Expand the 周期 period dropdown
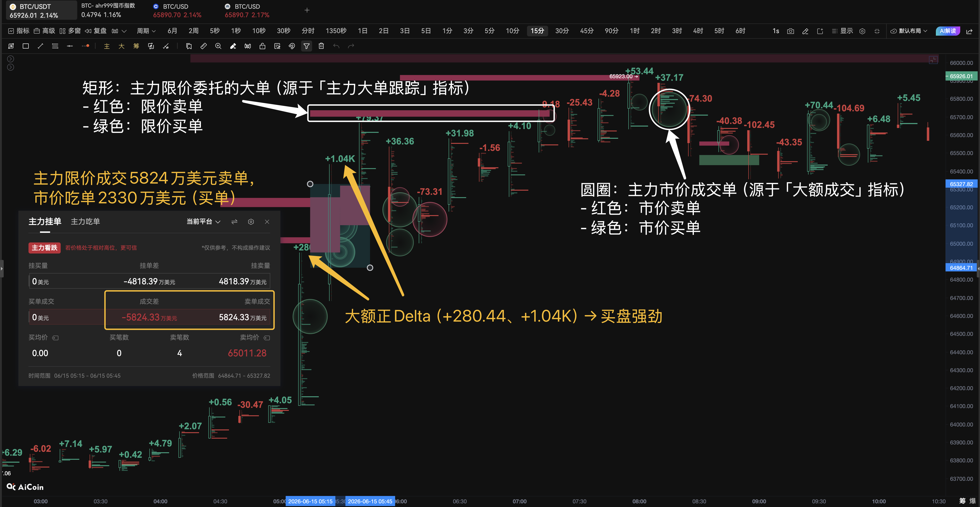This screenshot has width=980, height=507. pyautogui.click(x=146, y=31)
